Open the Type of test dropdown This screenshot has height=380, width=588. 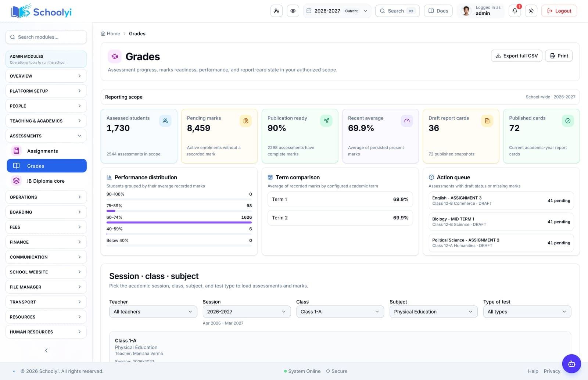[527, 312]
